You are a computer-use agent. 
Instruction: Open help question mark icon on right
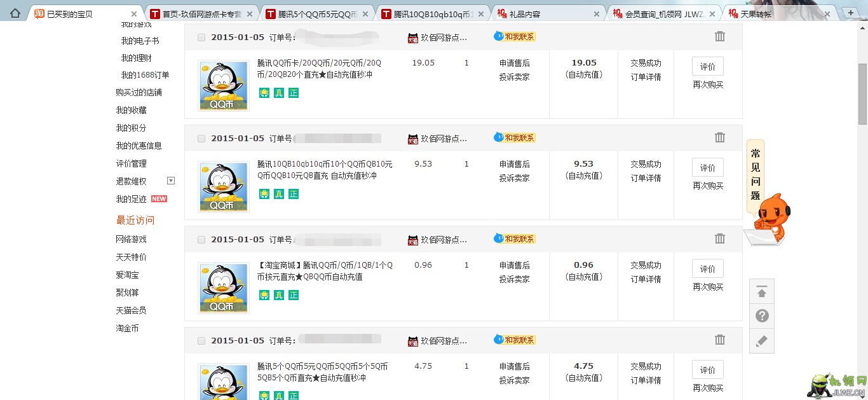pyautogui.click(x=762, y=316)
